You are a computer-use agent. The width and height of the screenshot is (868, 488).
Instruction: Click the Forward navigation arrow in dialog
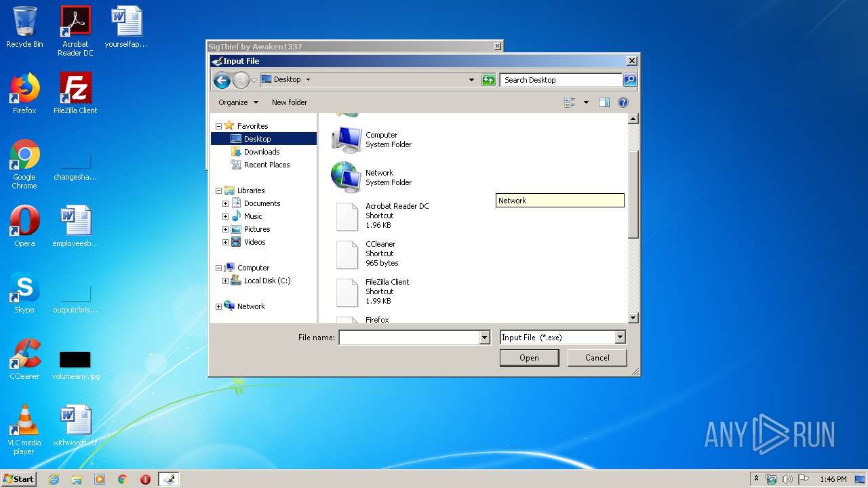click(x=241, y=81)
